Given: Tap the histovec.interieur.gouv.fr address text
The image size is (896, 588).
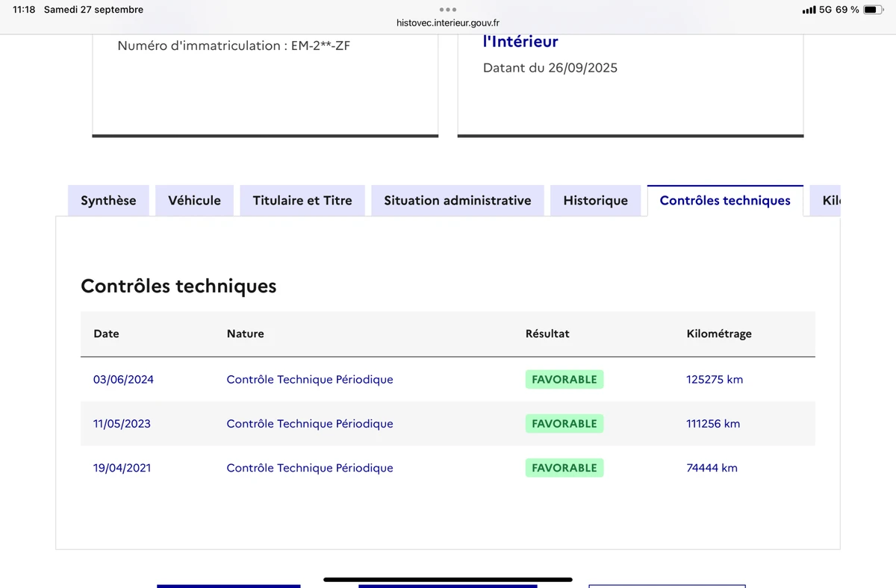Looking at the screenshot, I should coord(448,23).
